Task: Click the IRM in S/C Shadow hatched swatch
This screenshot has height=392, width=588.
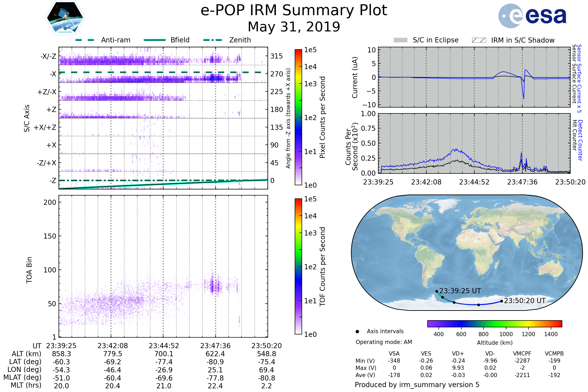Action: tap(479, 40)
